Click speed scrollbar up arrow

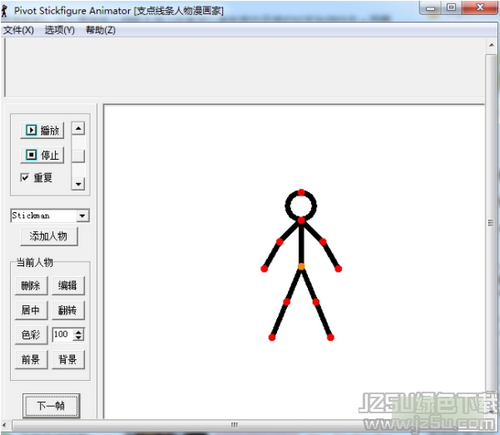(78, 128)
